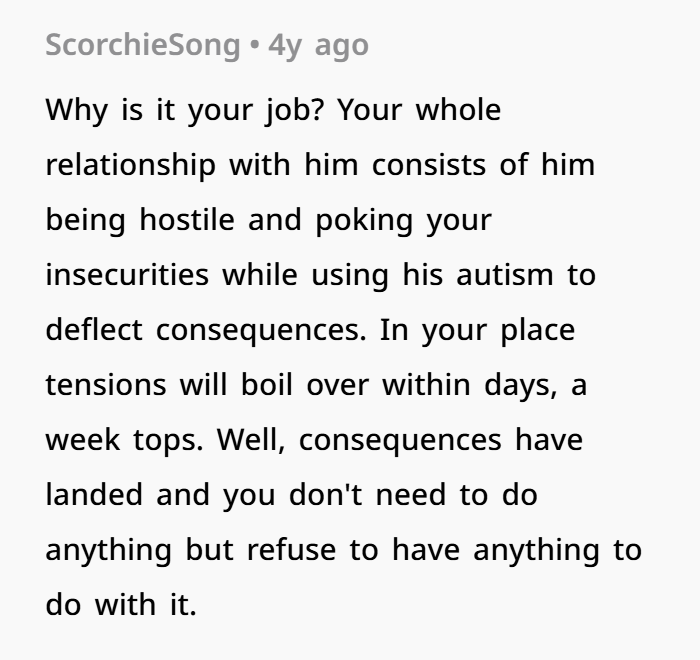The width and height of the screenshot is (700, 660).
Task: Click the word "whole" in first line
Action: [x=458, y=110]
